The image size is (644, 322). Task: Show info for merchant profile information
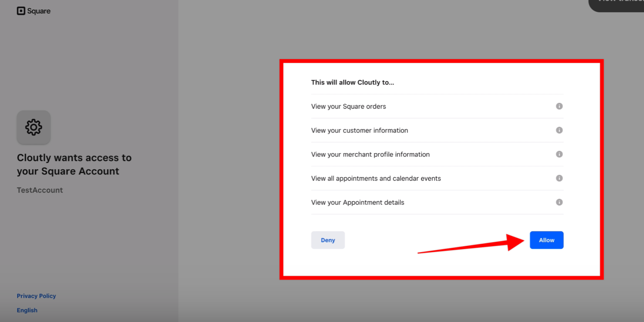(x=559, y=154)
